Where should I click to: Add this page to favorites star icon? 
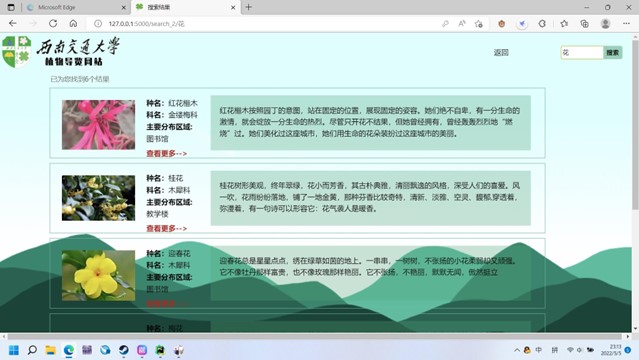[479, 24]
